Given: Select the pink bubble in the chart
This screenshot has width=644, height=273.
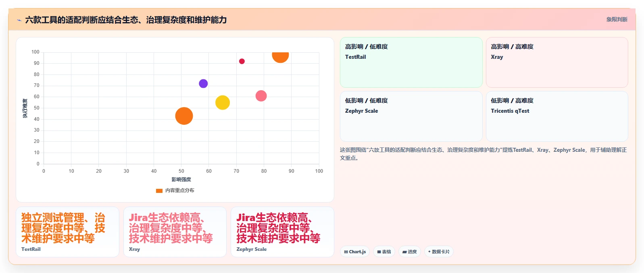Looking at the screenshot, I should [261, 96].
